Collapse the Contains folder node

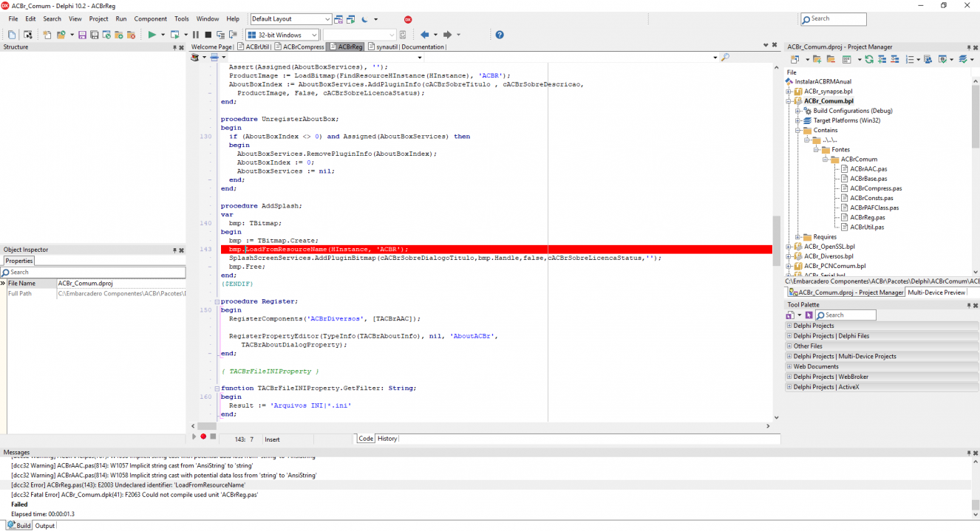(x=799, y=130)
